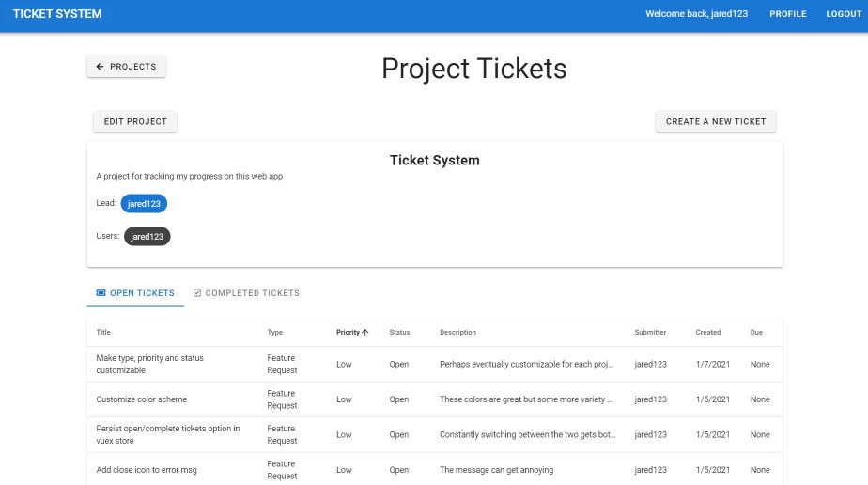The height and width of the screenshot is (485, 868).
Task: Click the Ticket System logo in the header
Action: [x=57, y=14]
